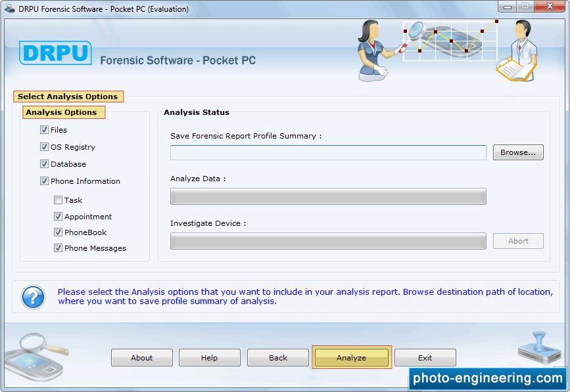Click the Analysis Status label
Screen dimensions: 570x392
[197, 112]
